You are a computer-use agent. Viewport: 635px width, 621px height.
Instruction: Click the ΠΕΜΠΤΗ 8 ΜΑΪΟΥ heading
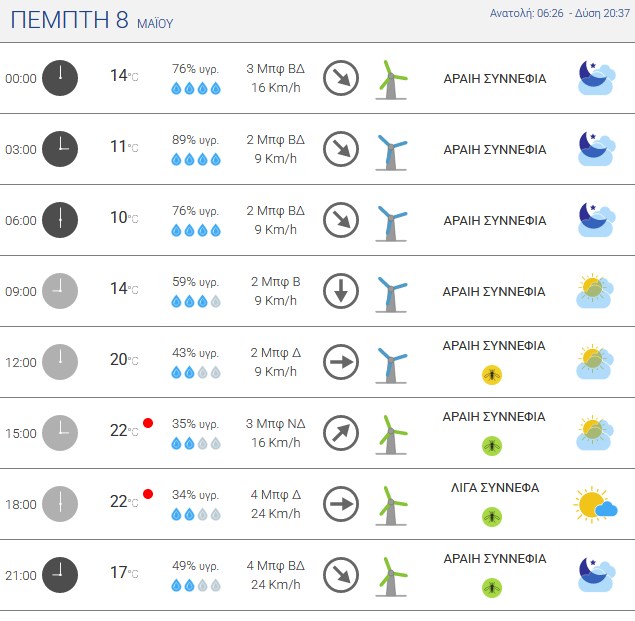pyautogui.click(x=92, y=20)
